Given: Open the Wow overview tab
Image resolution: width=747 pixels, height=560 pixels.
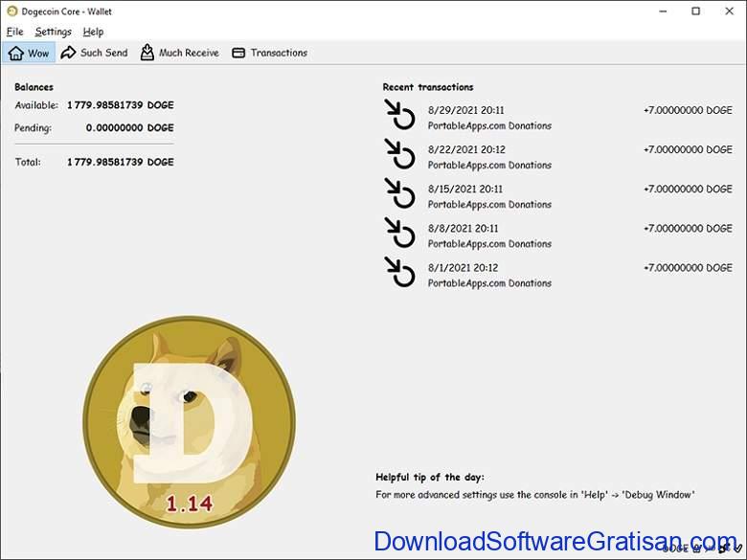Looking at the screenshot, I should pyautogui.click(x=29, y=53).
